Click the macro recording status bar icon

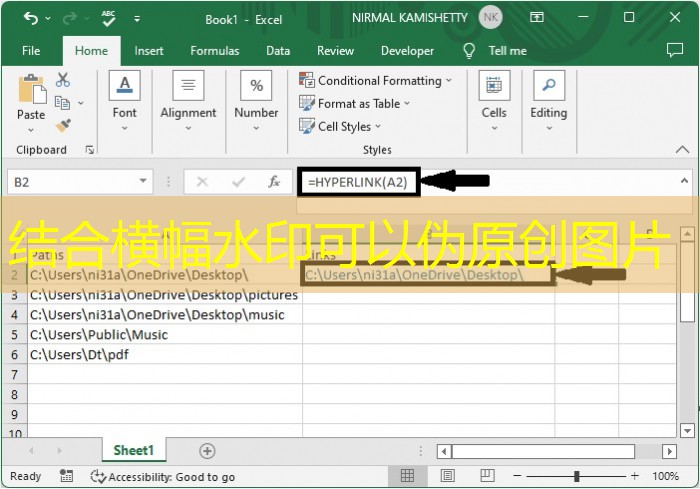pos(66,477)
